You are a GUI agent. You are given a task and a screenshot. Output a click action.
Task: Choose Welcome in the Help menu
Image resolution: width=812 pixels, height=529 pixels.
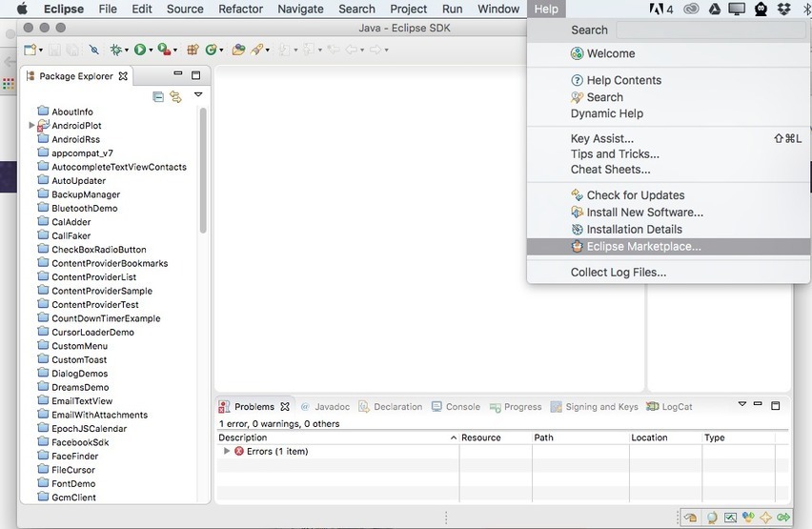pyautogui.click(x=668, y=53)
